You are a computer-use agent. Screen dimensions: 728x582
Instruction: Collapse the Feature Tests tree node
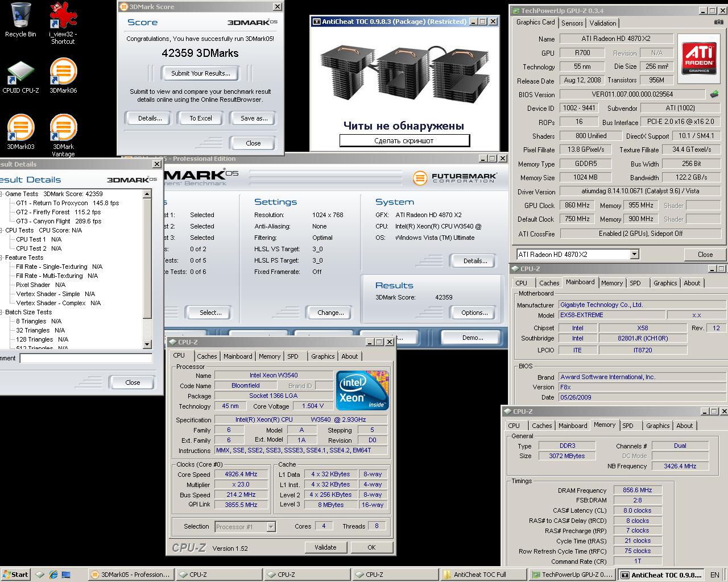[1, 257]
